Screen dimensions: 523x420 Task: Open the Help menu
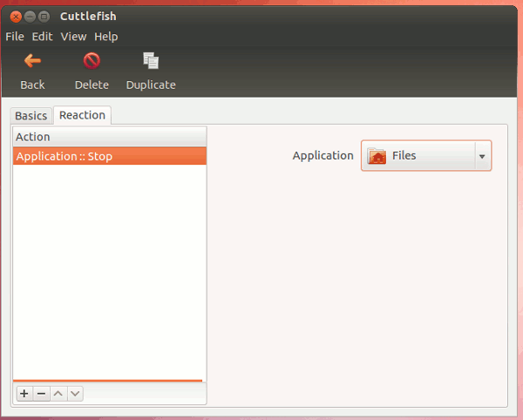click(x=106, y=37)
